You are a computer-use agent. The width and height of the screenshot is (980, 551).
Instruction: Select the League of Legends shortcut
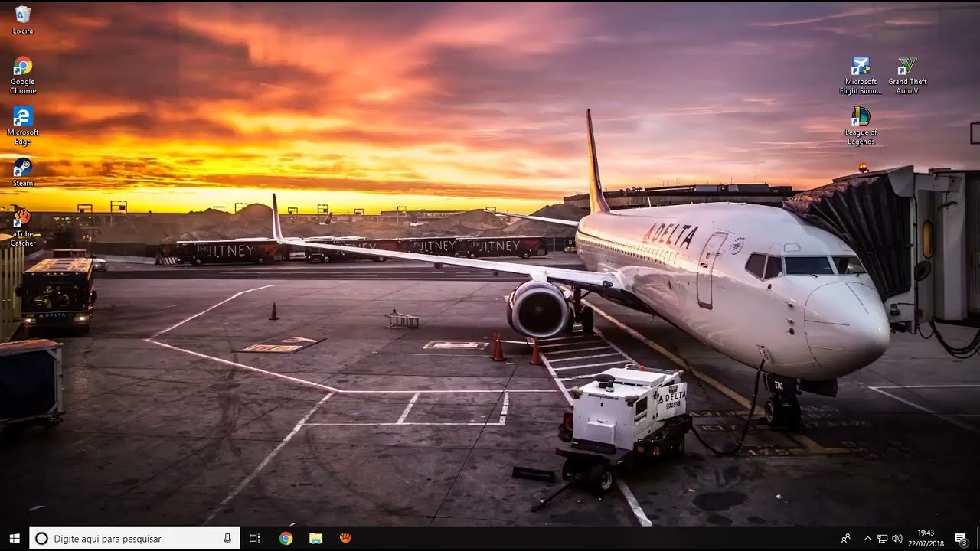[x=861, y=126]
